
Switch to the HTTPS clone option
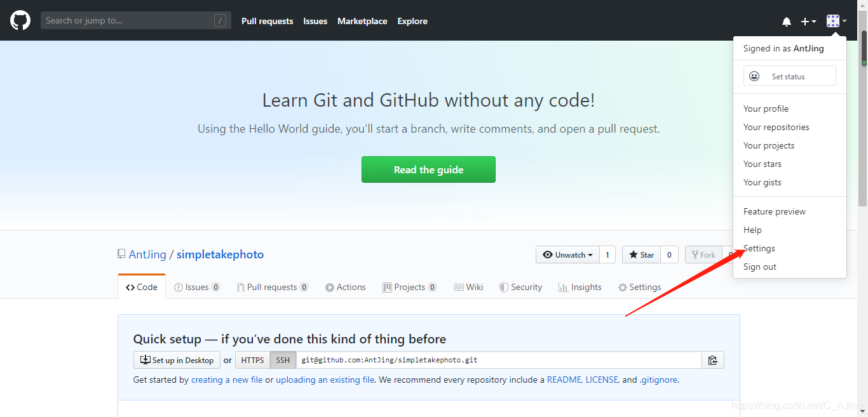(252, 360)
